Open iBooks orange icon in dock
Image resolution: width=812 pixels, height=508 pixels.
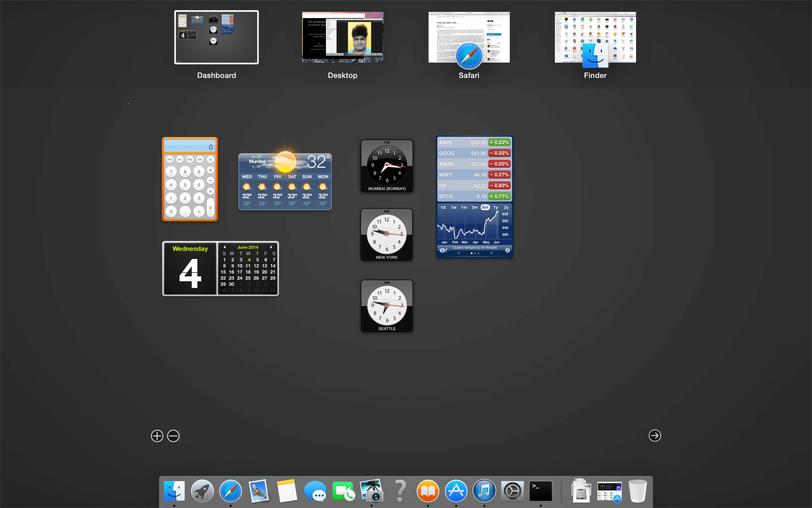[x=428, y=491]
